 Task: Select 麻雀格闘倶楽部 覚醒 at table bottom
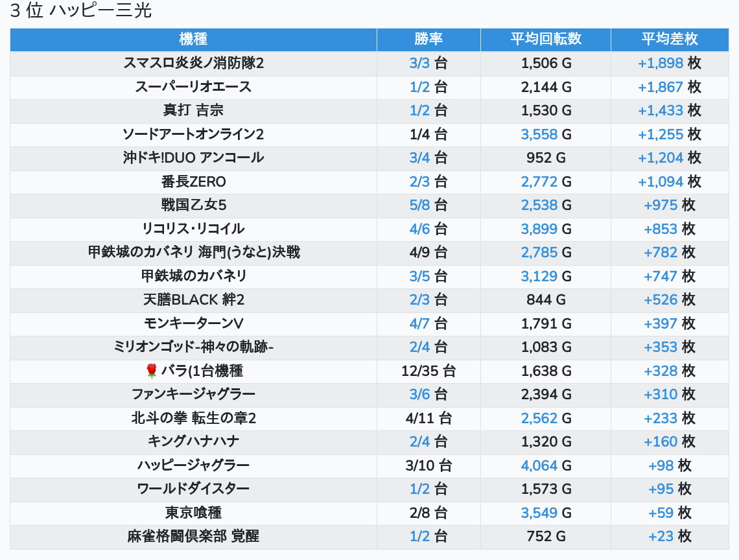(x=193, y=536)
